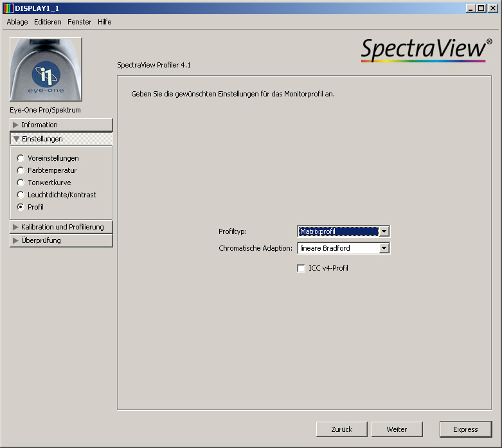Image resolution: width=502 pixels, height=448 pixels.
Task: Expand the Information section
Action: (61, 125)
